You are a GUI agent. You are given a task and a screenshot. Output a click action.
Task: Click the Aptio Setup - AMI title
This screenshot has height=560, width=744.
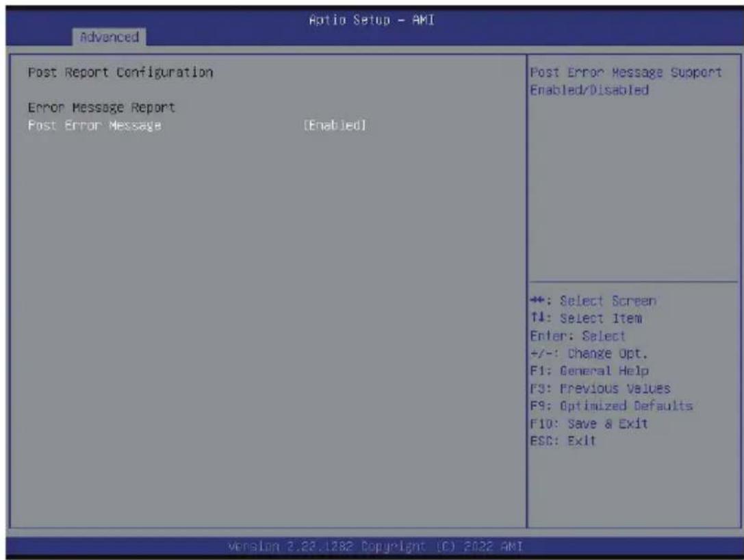coord(372,20)
